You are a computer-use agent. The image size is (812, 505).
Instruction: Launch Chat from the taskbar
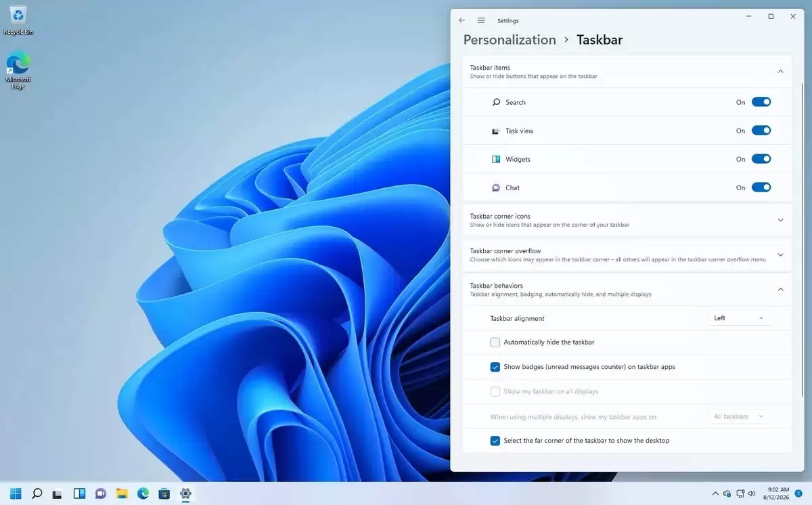coord(101,493)
